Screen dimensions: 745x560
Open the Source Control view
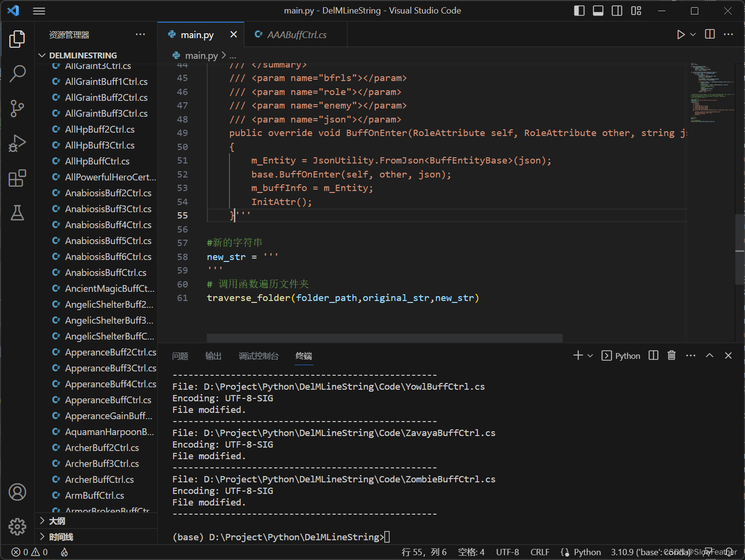[x=17, y=109]
